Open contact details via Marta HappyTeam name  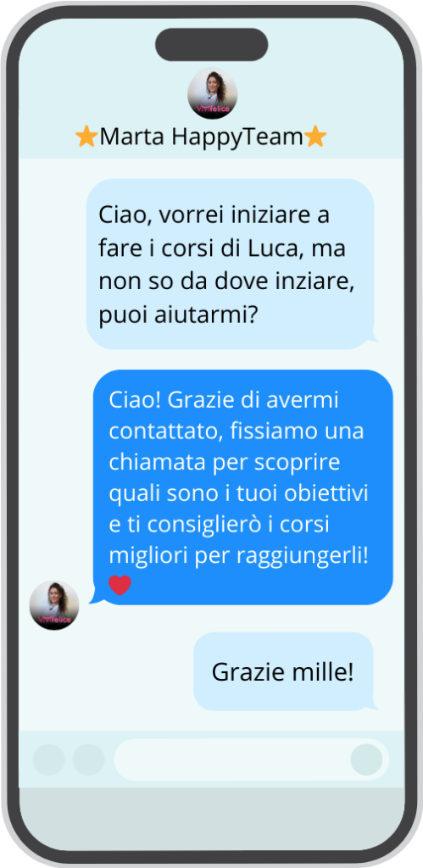point(201,136)
